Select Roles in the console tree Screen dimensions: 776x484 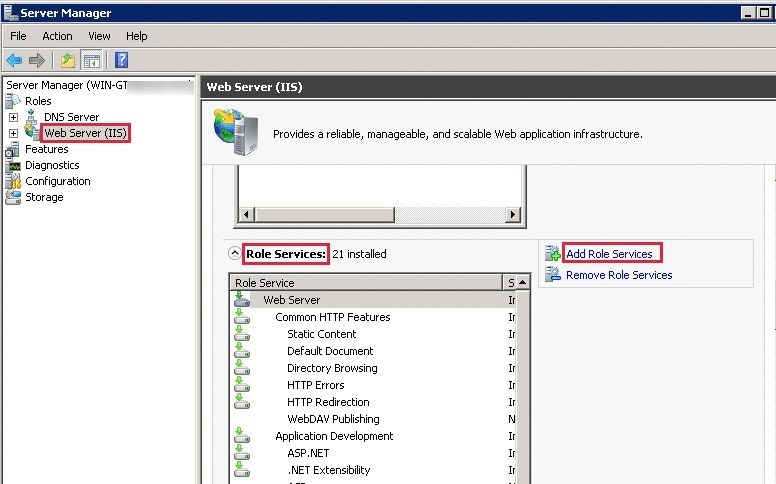click(38, 101)
